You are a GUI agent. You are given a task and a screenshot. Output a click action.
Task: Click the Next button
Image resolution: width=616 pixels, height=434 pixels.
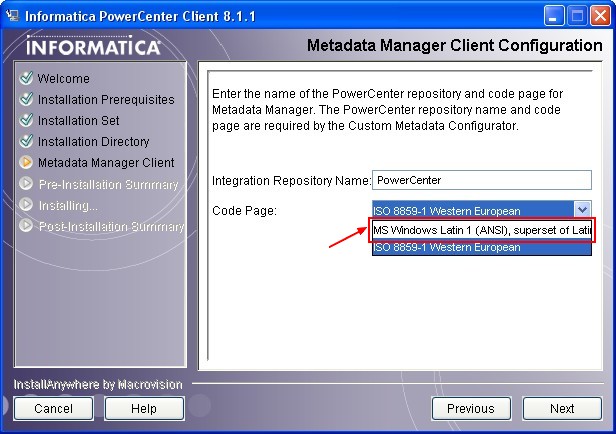562,408
